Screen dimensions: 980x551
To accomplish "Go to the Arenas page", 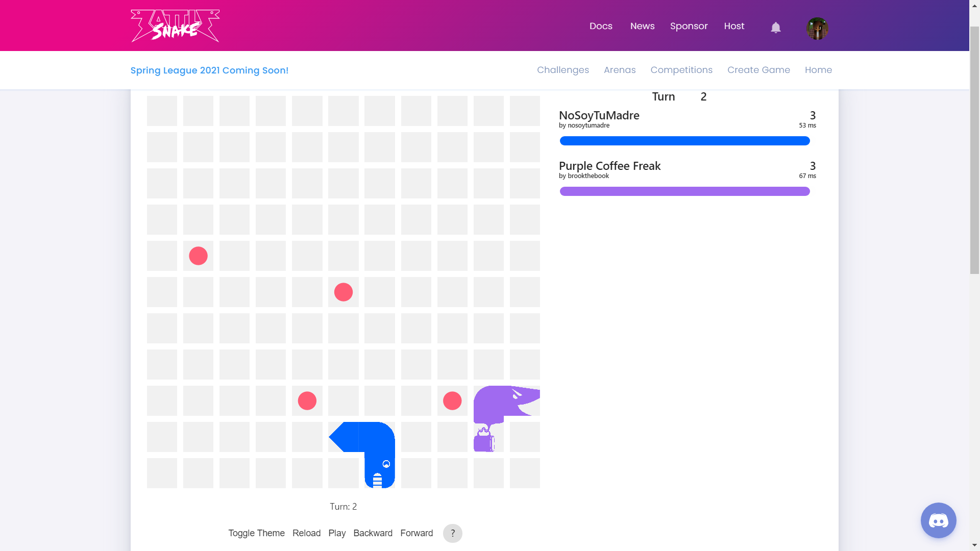I will pyautogui.click(x=620, y=70).
